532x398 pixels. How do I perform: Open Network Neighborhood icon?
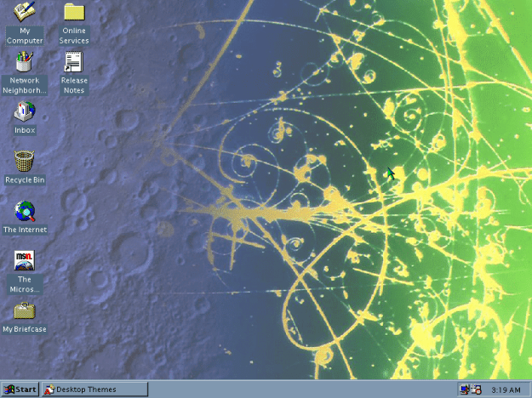pyautogui.click(x=24, y=61)
